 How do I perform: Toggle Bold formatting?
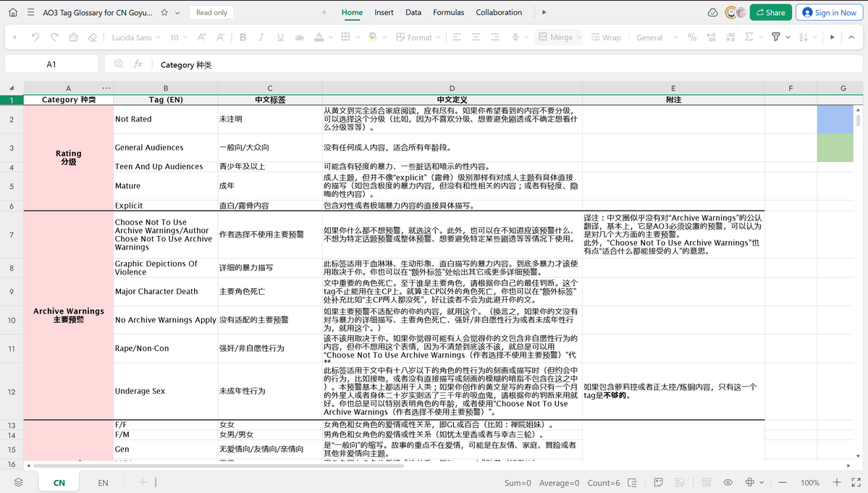coord(243,37)
